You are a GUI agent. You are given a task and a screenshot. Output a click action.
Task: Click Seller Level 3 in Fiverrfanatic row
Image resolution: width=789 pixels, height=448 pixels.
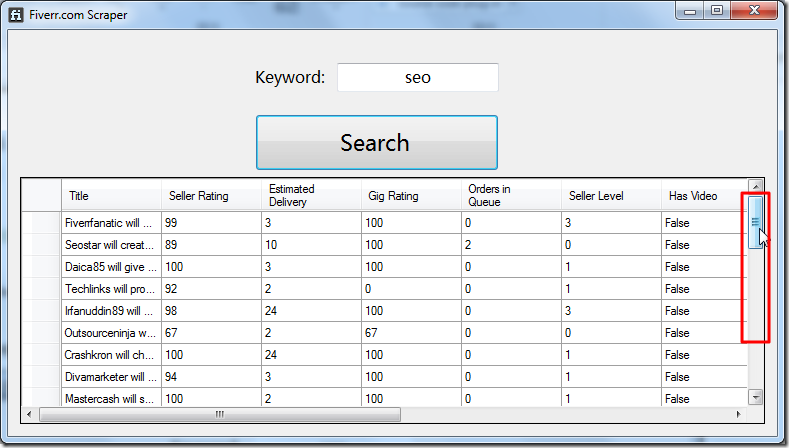(x=611, y=222)
